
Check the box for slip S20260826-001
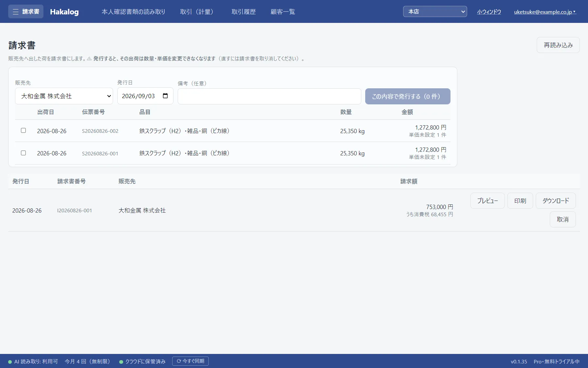(23, 153)
